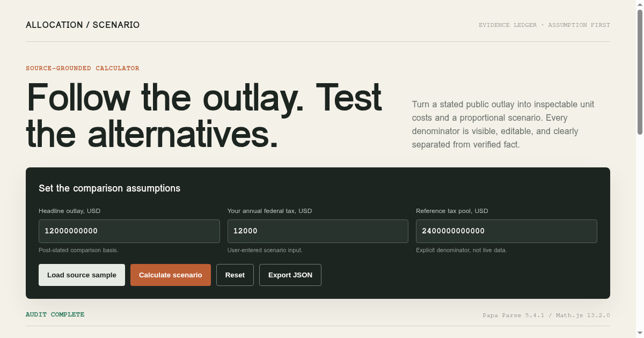The height and width of the screenshot is (338, 644).
Task: Click the Headline outlay, USD label
Action: [x=70, y=211]
